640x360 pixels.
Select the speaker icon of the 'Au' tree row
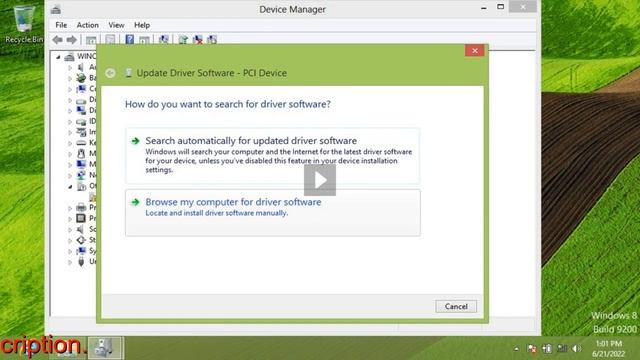tap(81, 67)
